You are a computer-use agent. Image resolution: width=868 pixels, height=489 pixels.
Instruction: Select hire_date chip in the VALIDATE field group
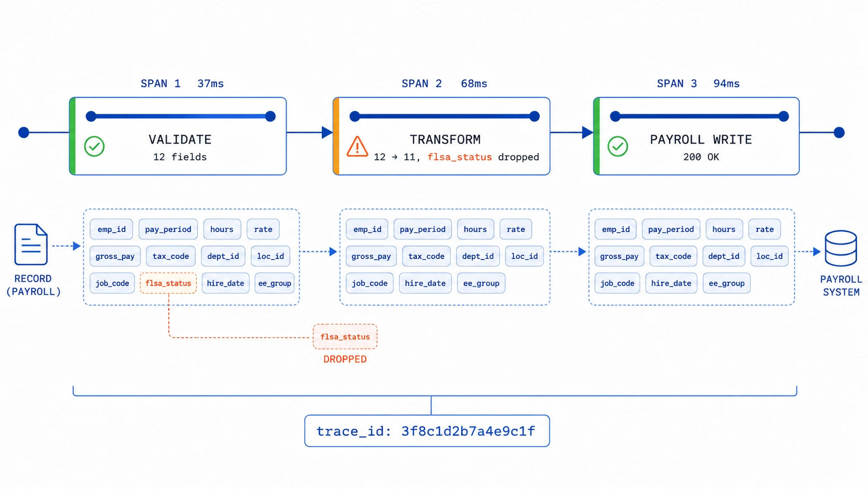225,283
